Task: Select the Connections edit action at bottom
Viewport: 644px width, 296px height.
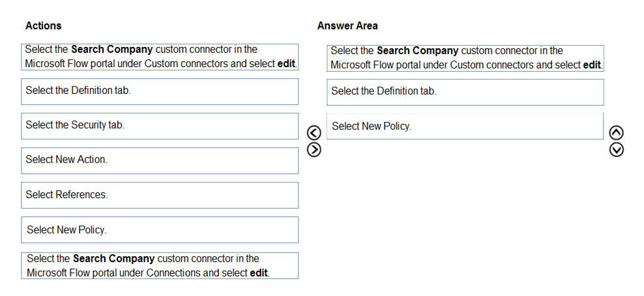Action: click(x=160, y=265)
